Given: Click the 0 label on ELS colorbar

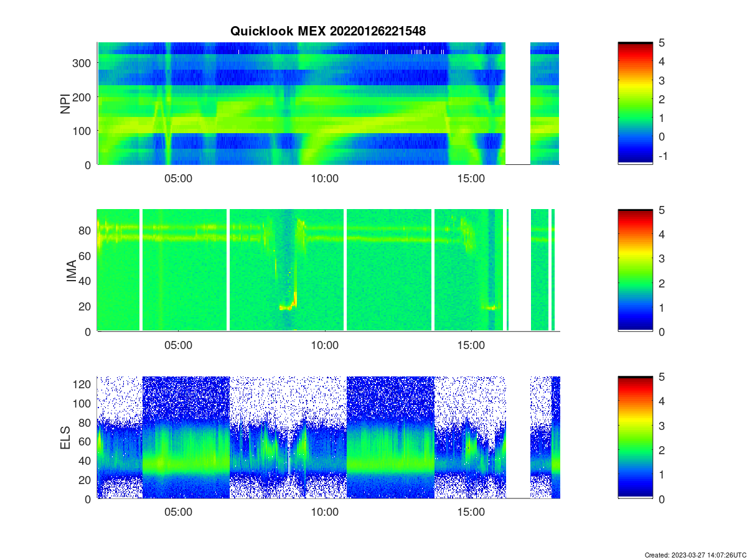Looking at the screenshot, I should 662,498.
